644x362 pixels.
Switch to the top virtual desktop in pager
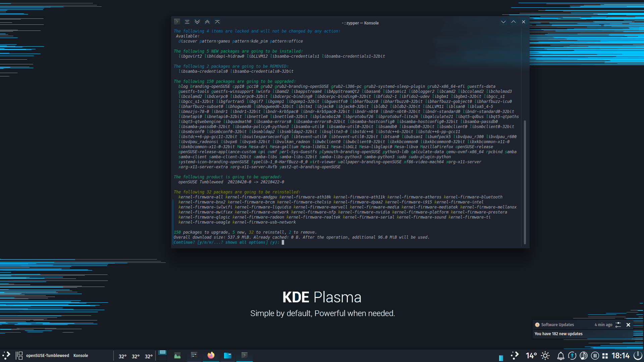point(162,353)
